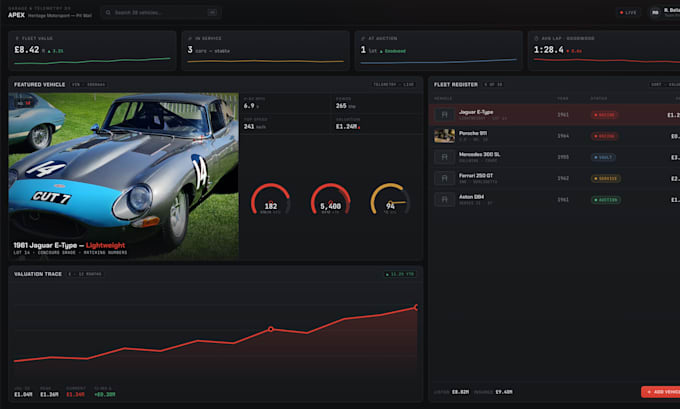Click the Listed £8.82M total
680x409 pixels.
coord(451,392)
